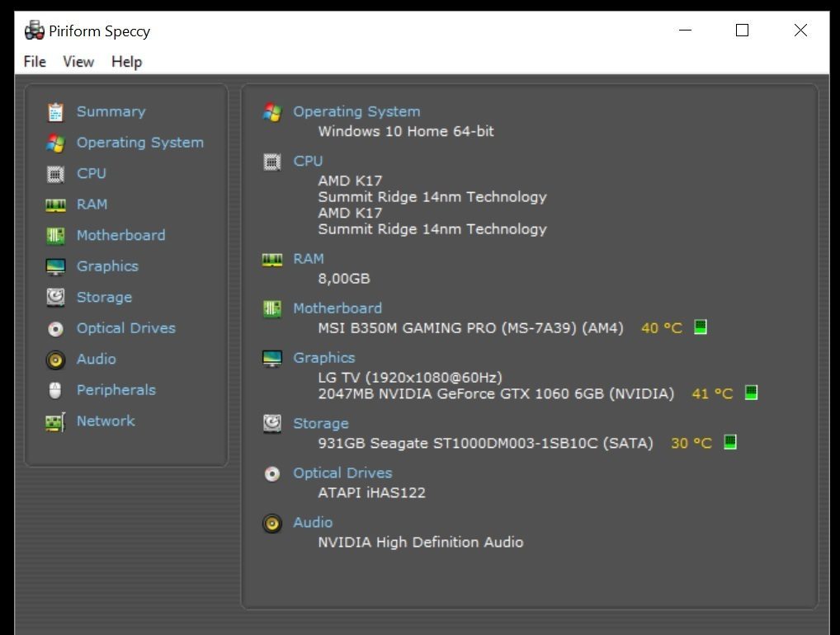
Task: Open the File menu
Action: (x=35, y=62)
